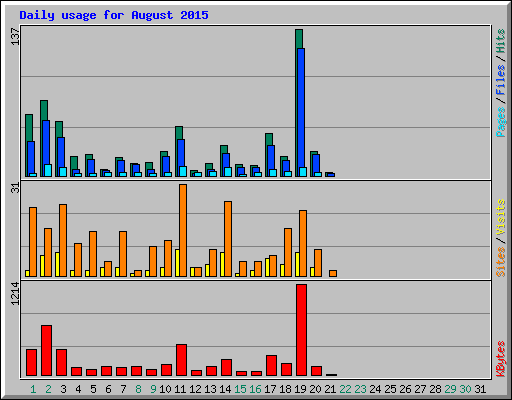Click the orange Visits bar for day 3
Viewport: 512px width, 400px height.
(63, 240)
